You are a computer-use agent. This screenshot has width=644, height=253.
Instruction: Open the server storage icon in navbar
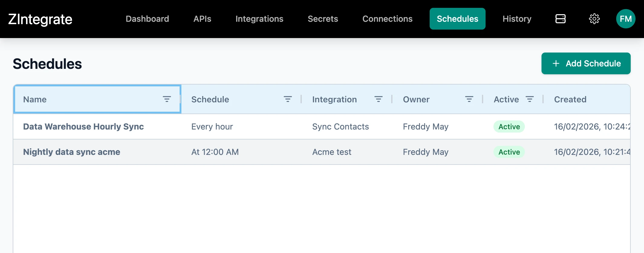pos(560,19)
